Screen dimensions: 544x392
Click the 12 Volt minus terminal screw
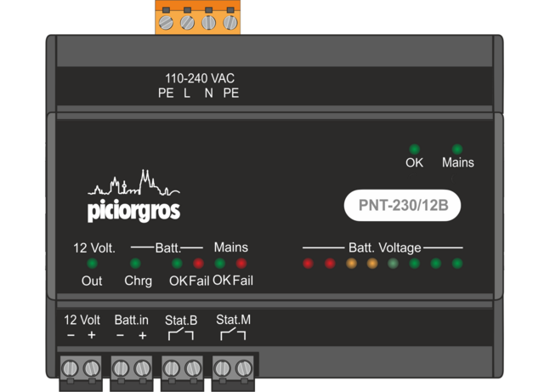tap(70, 369)
